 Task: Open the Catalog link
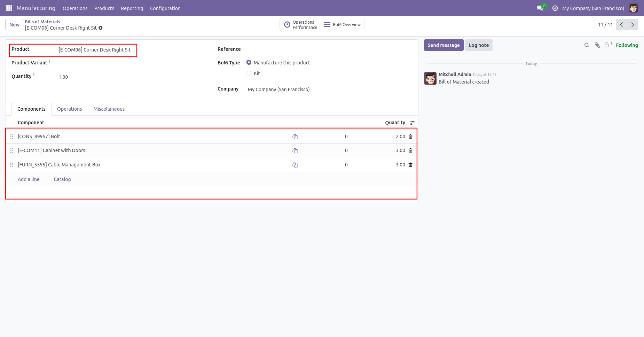62,179
